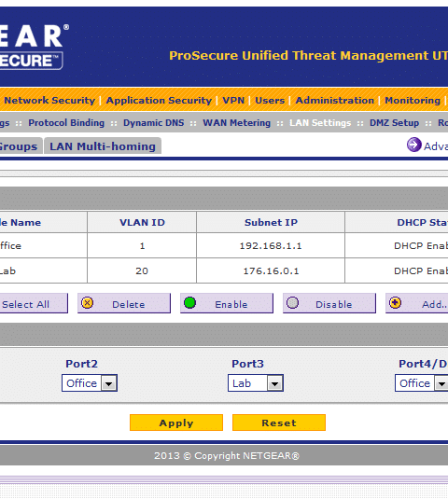Click VLAN ID value 1
Image resolution: width=448 pixels, height=499 pixels.
(x=142, y=246)
